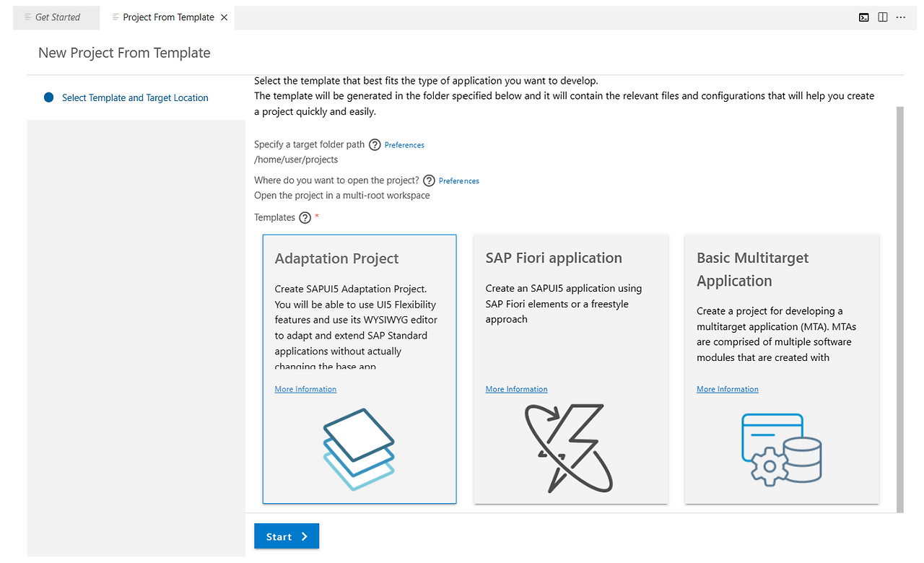Open Preferences link for target folder path

(404, 145)
